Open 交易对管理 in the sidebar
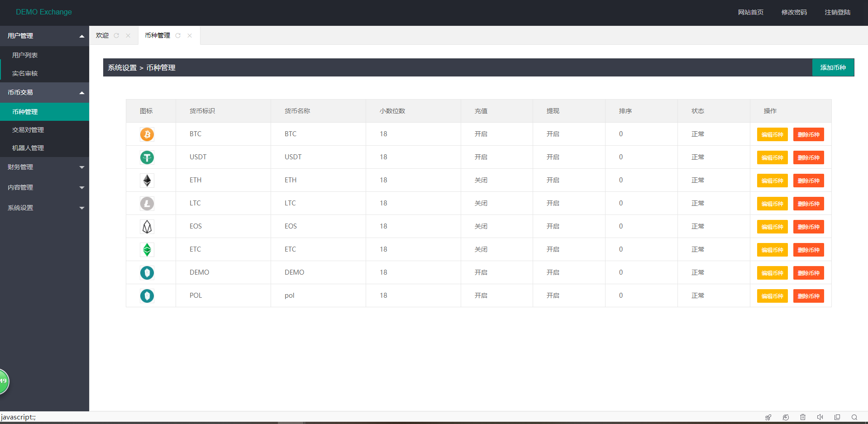This screenshot has height=424, width=868. 28,130
